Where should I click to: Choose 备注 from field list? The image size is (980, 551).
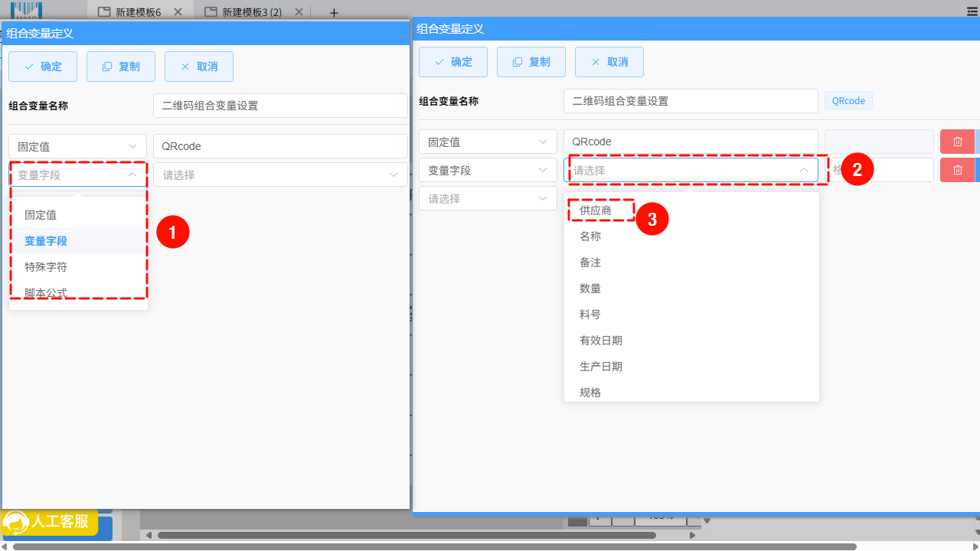pyautogui.click(x=691, y=262)
